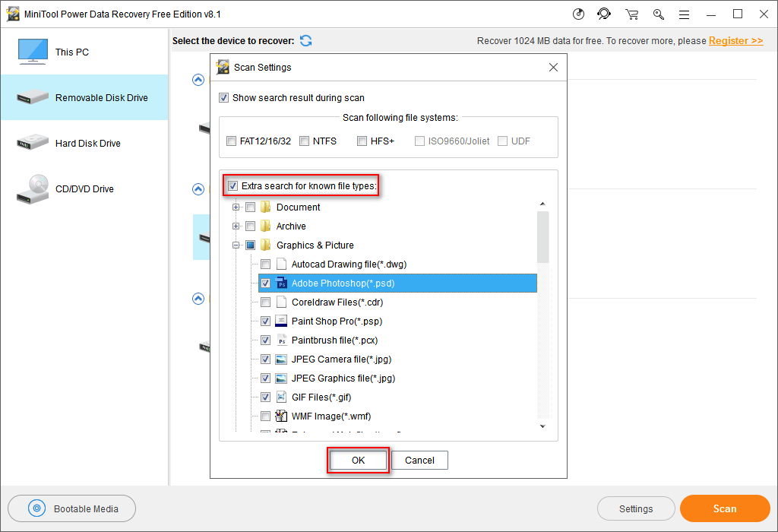The width and height of the screenshot is (778, 532).
Task: Click the Archive folder icon
Action: pyautogui.click(x=265, y=226)
